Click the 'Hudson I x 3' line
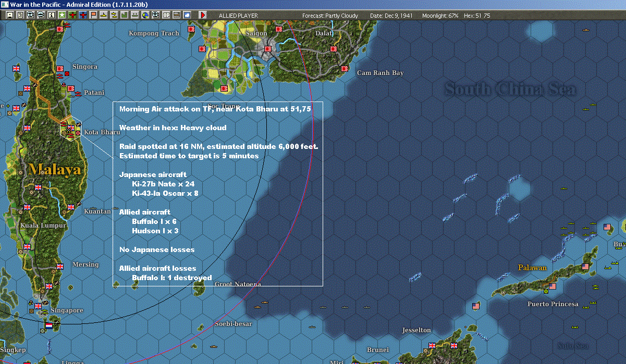 [155, 231]
